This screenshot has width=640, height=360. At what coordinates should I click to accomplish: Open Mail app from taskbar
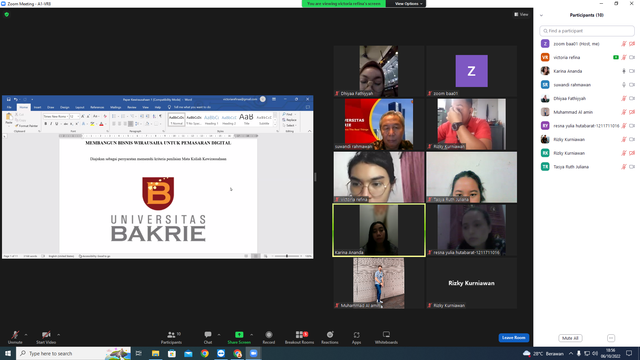pyautogui.click(x=188, y=353)
